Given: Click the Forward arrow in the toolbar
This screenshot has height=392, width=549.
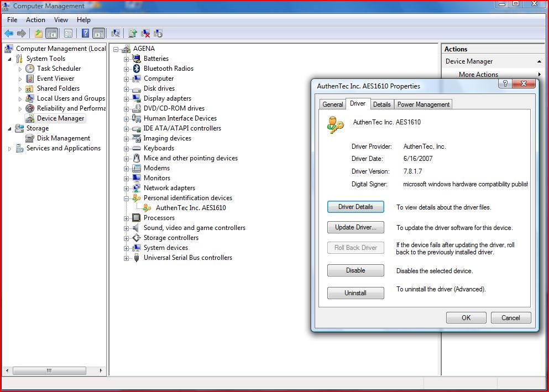Looking at the screenshot, I should (22, 34).
